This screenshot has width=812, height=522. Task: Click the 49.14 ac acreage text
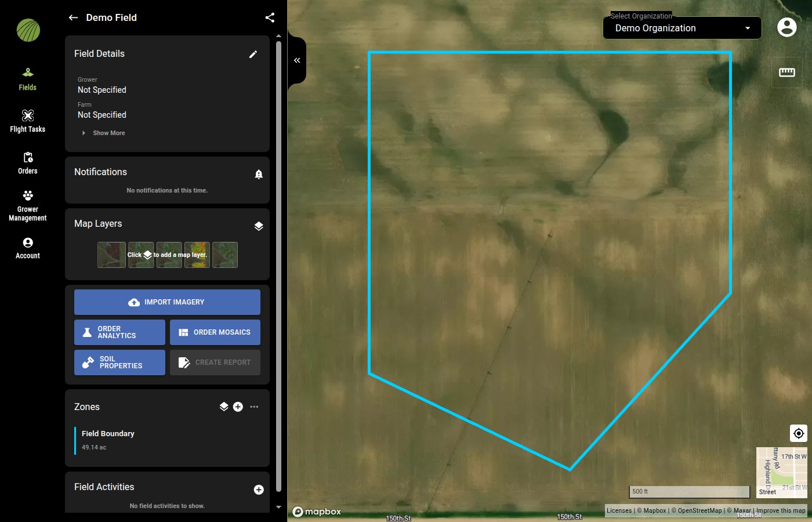click(x=94, y=447)
